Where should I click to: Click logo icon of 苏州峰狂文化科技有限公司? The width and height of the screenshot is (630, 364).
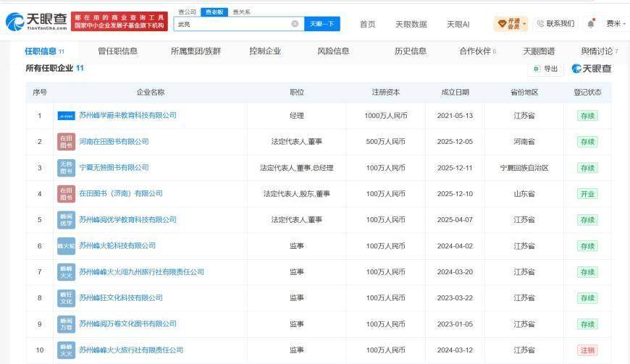[67, 297]
